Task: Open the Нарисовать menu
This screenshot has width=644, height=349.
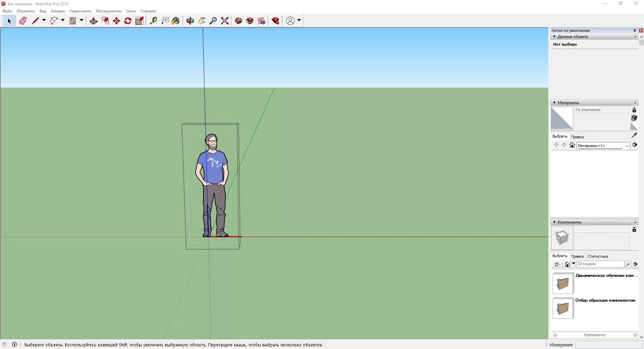Action: click(x=80, y=11)
